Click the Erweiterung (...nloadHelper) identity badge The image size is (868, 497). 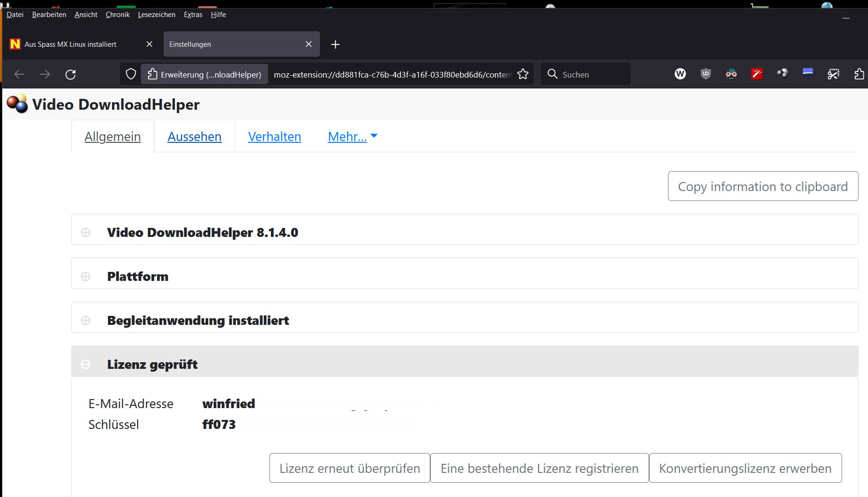click(x=204, y=74)
